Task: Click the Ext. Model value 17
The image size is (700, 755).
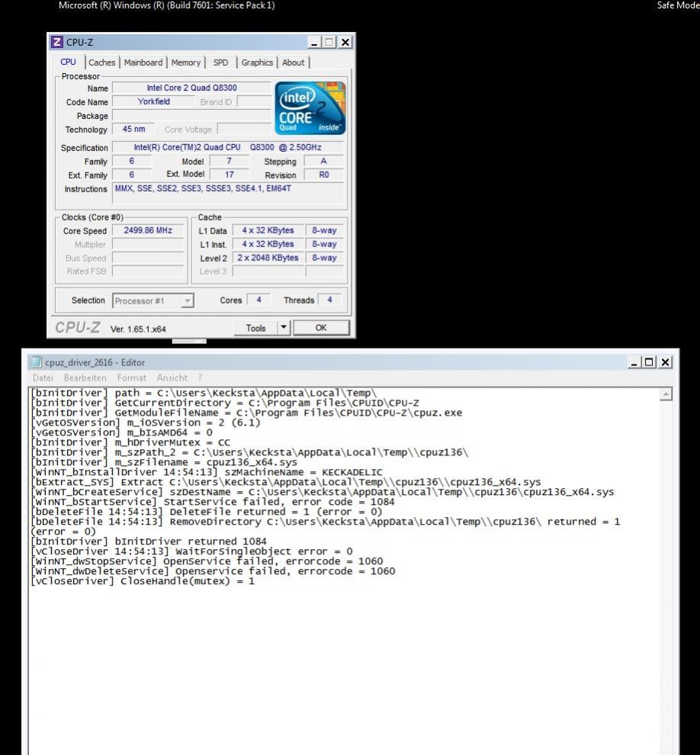Action: coord(230,175)
